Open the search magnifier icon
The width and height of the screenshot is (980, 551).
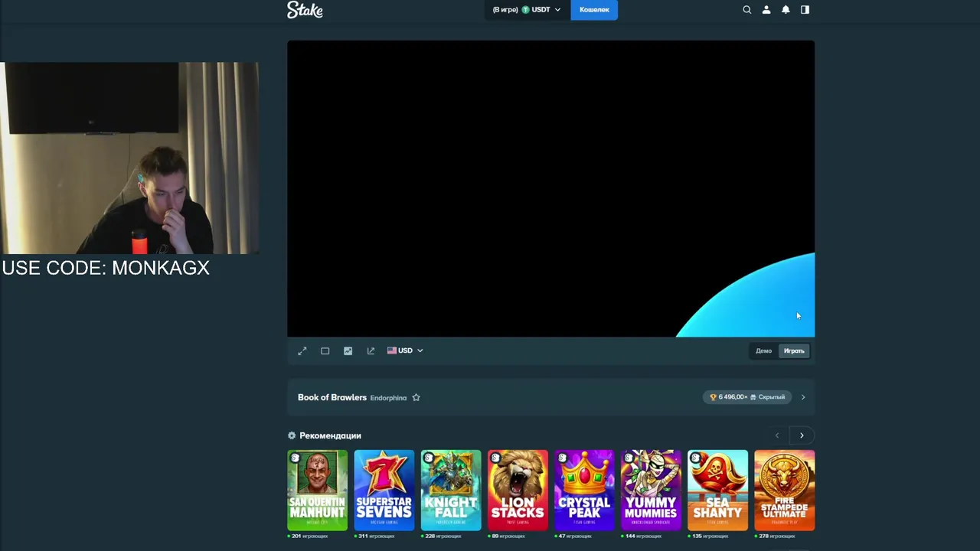[x=747, y=10]
